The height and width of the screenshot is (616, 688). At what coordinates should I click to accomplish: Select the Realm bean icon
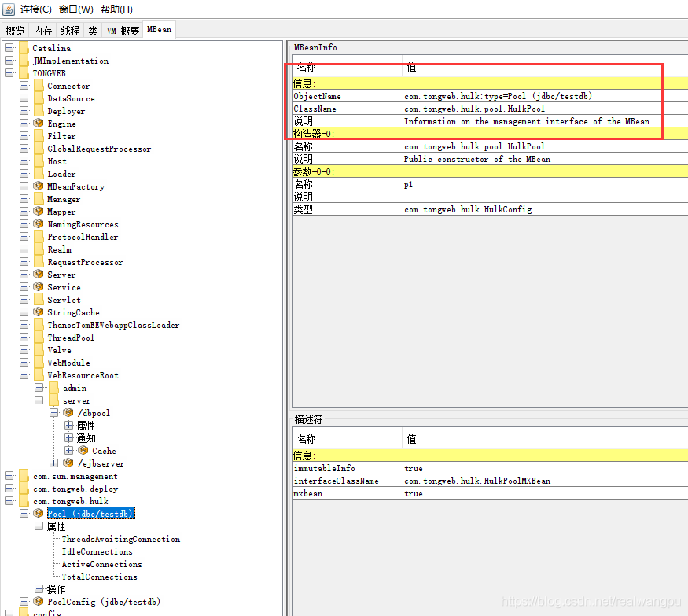coord(39,249)
